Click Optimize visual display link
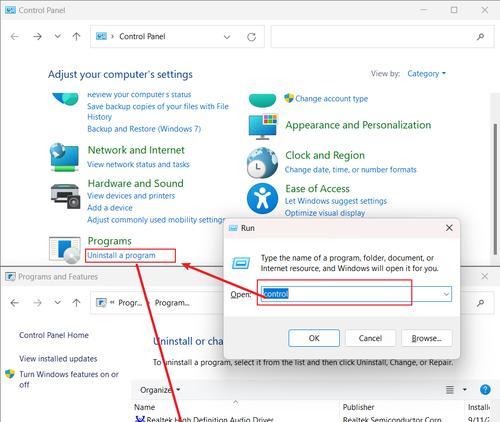 [x=325, y=213]
